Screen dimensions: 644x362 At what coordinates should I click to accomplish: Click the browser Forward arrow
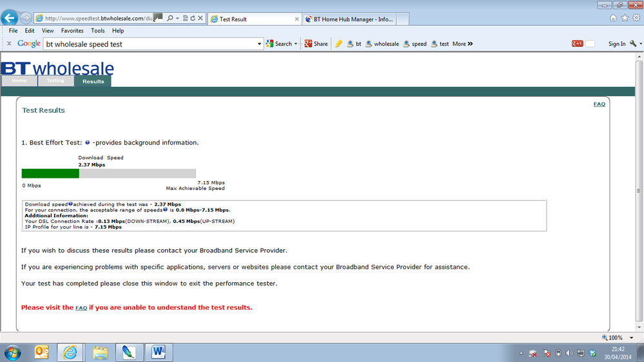click(x=26, y=18)
